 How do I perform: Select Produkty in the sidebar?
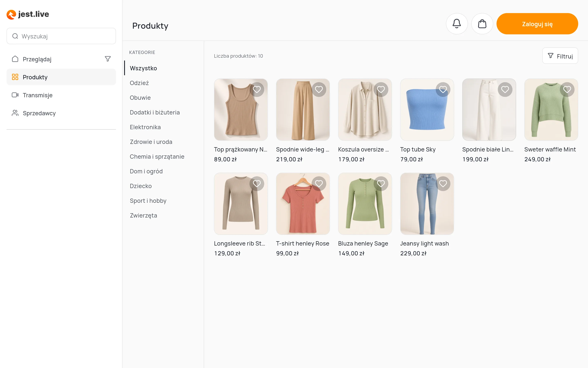pyautogui.click(x=61, y=77)
